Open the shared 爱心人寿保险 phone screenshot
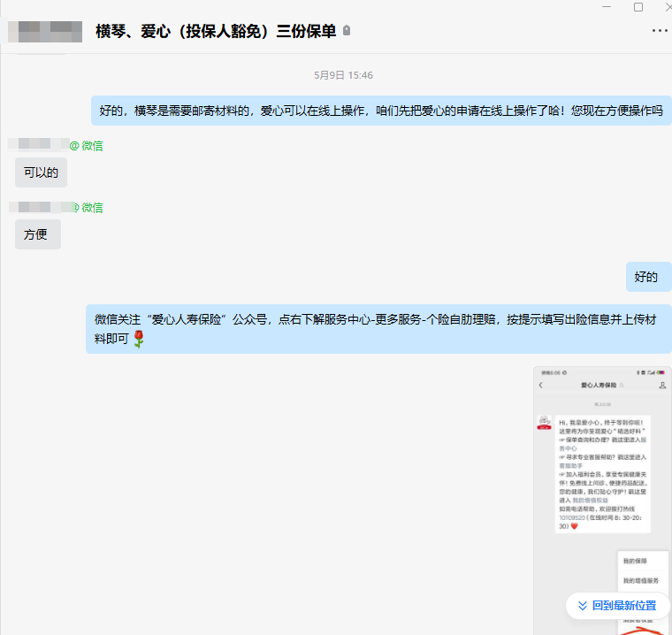Image resolution: width=672 pixels, height=635 pixels. (x=602, y=501)
